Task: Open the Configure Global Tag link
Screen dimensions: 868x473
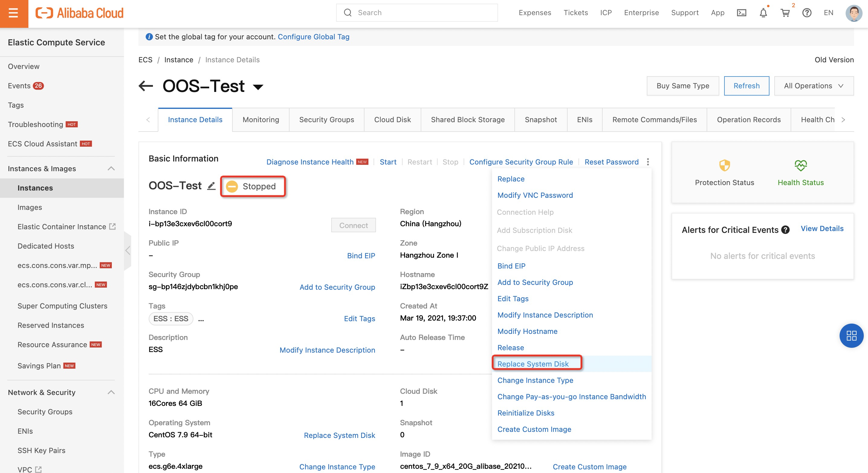Action: coord(313,37)
